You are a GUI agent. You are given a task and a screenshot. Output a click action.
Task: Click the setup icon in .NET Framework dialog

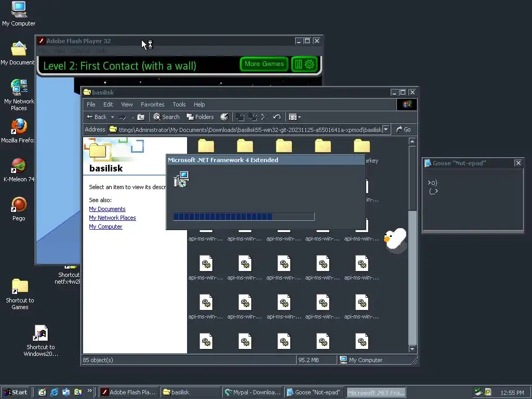(x=181, y=179)
